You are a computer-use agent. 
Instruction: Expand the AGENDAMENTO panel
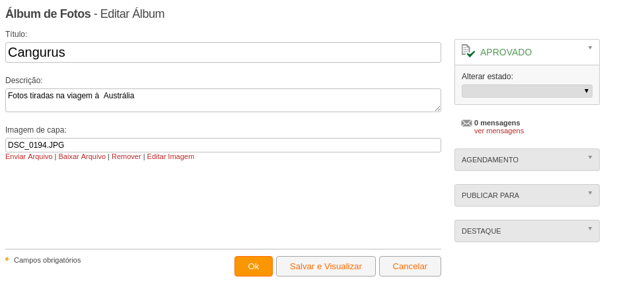527,160
